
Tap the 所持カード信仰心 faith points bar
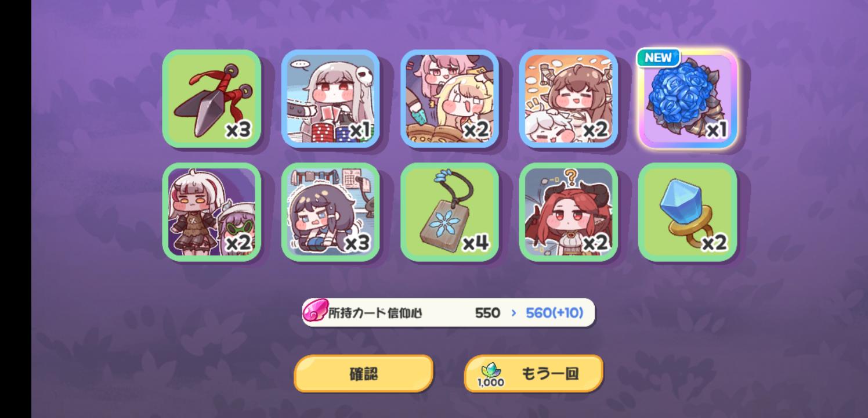click(449, 313)
